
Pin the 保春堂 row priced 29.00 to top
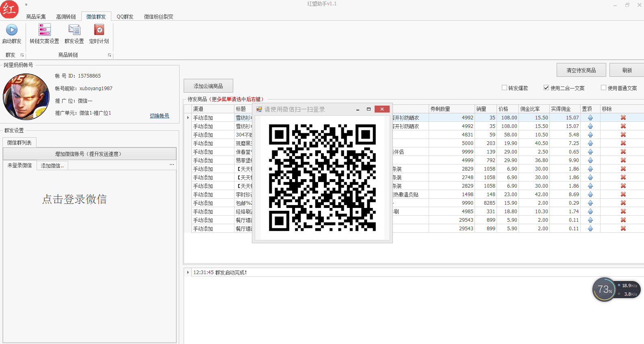pos(590,152)
